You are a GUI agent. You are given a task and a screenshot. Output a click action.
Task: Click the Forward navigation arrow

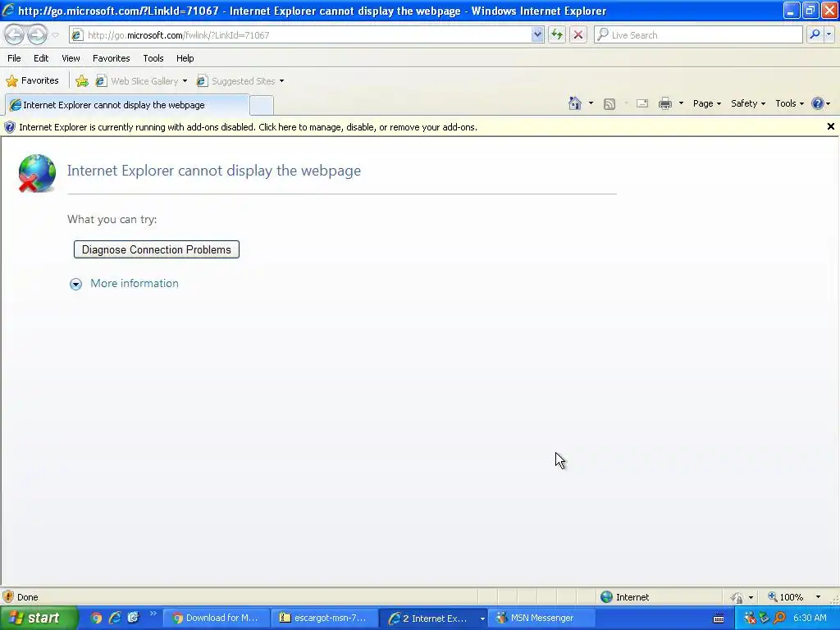[x=37, y=34]
